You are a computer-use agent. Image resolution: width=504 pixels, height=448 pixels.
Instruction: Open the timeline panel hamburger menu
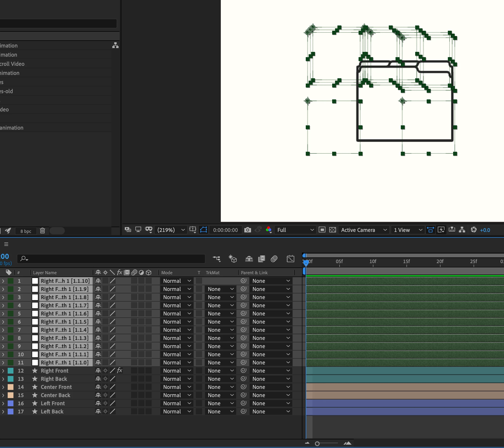pyautogui.click(x=6, y=244)
